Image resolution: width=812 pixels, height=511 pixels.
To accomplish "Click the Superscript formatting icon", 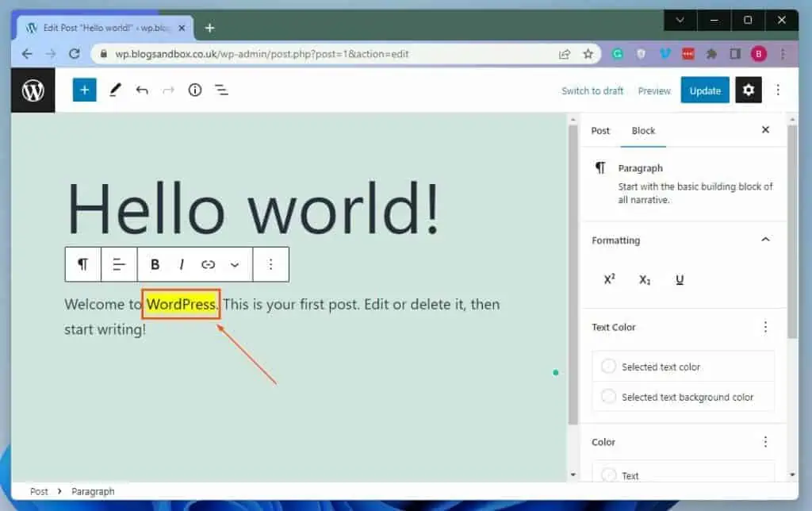I will tap(609, 279).
